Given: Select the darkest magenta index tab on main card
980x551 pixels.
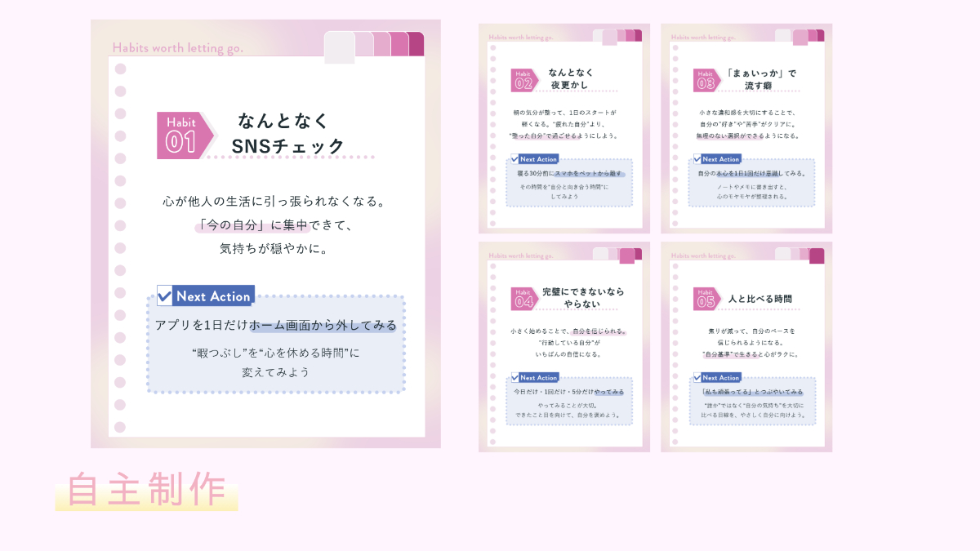Looking at the screenshot, I should coord(416,44).
